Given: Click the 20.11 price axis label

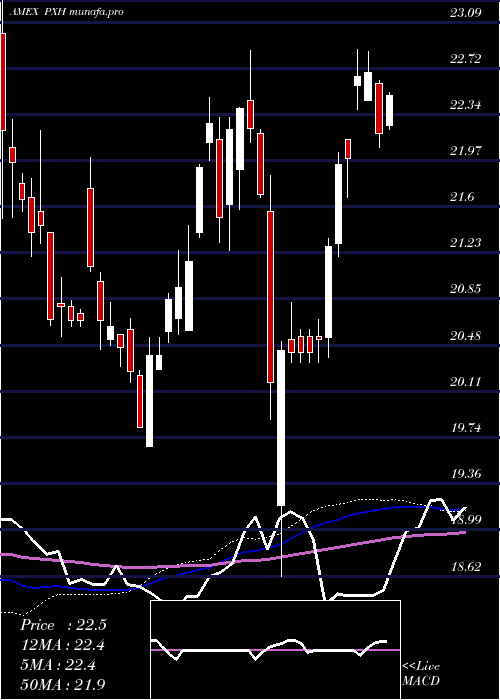Looking at the screenshot, I should (466, 382).
